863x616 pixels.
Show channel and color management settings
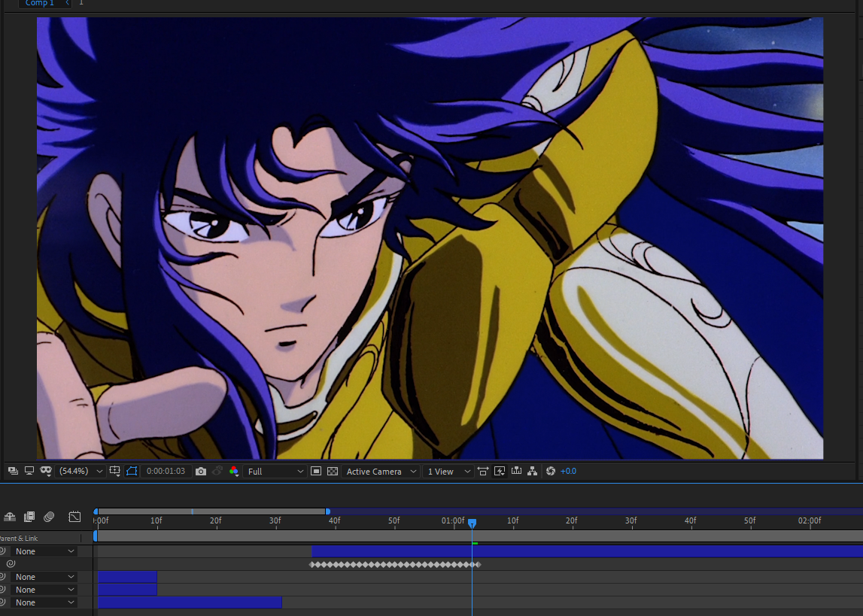234,471
